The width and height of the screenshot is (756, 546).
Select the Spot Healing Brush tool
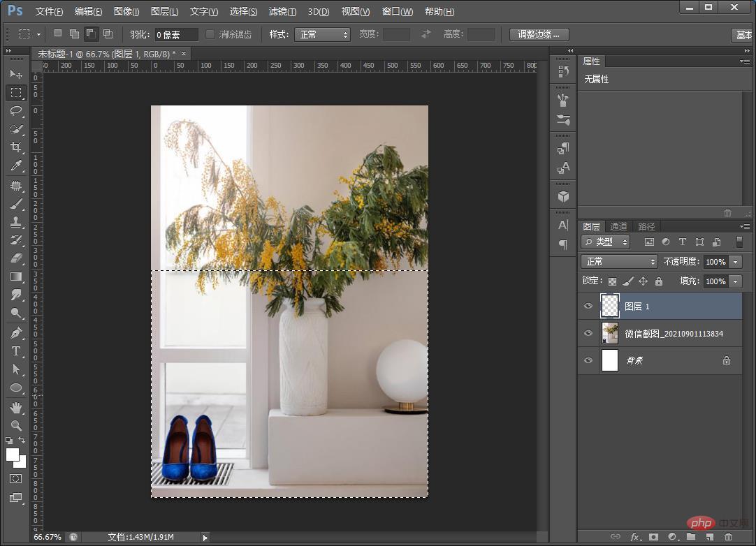16,186
